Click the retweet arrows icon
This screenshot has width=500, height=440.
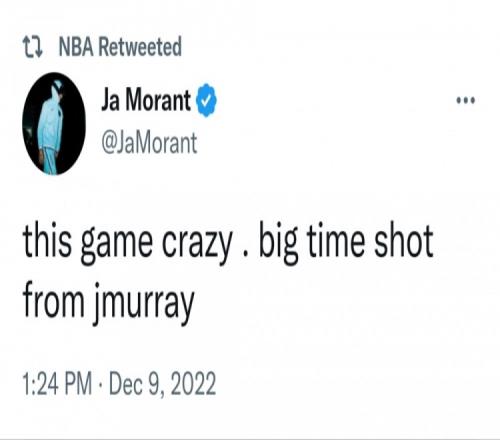33,47
